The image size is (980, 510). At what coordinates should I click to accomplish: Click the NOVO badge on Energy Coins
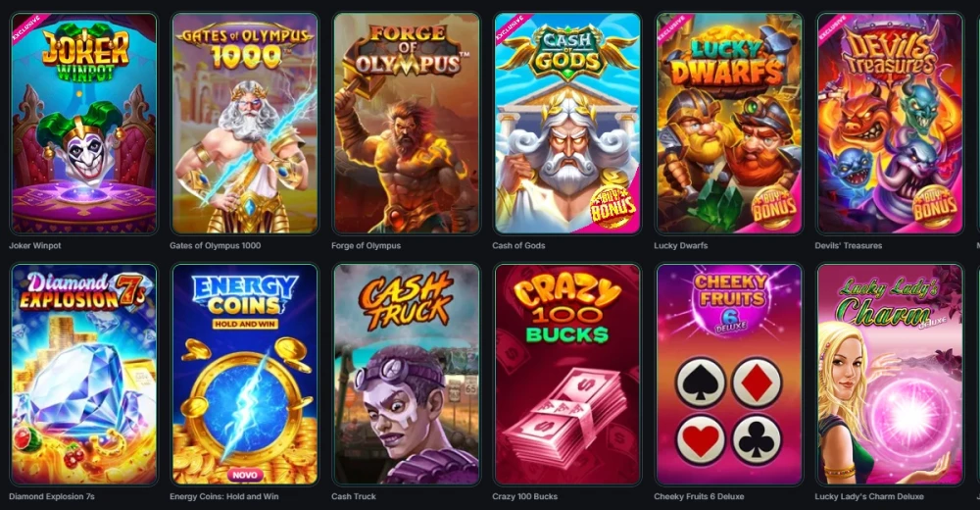click(244, 475)
